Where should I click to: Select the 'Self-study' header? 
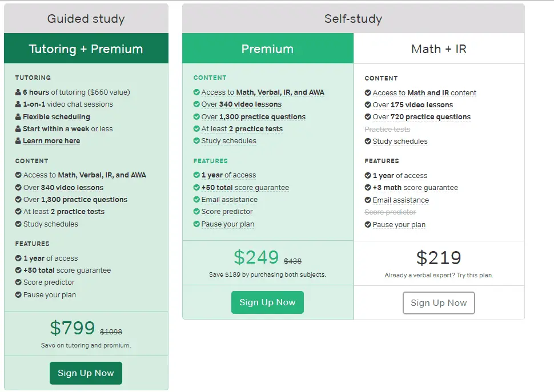coord(353,18)
